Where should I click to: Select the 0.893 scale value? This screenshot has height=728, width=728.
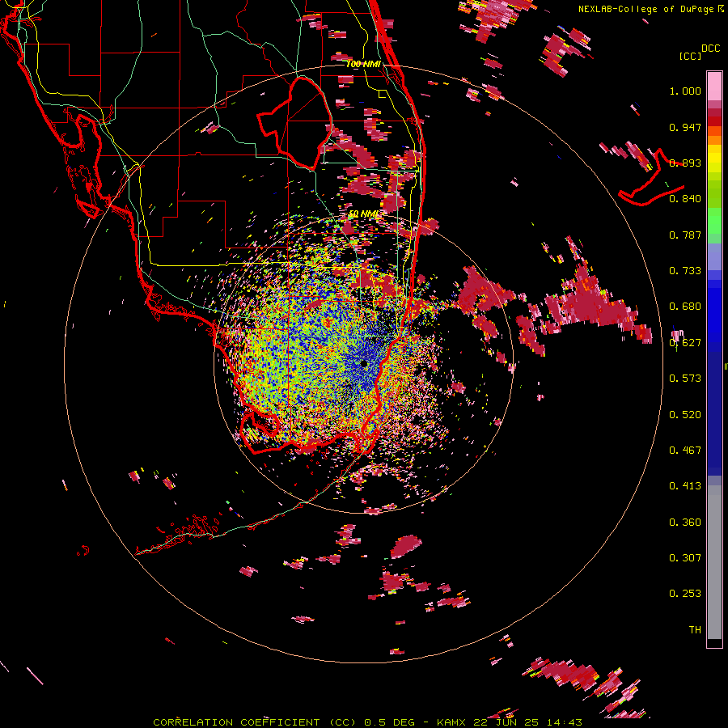pos(685,163)
